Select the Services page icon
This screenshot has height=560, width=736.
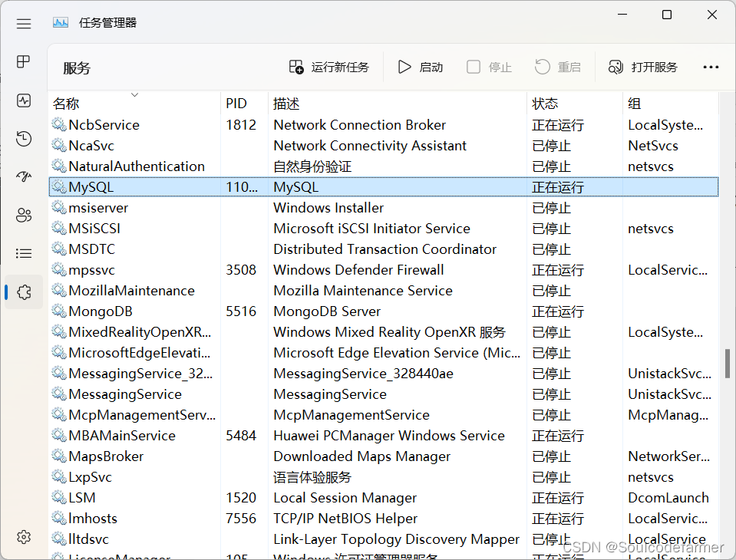pyautogui.click(x=24, y=292)
